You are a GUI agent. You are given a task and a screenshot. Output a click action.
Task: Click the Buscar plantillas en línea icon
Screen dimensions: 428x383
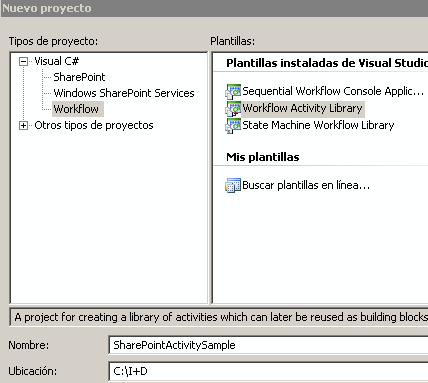click(233, 185)
